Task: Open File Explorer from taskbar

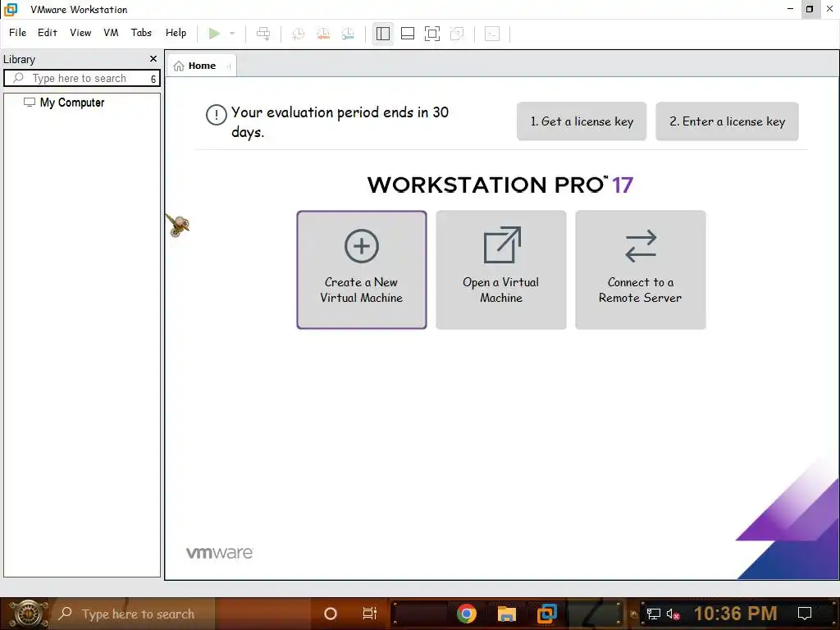Action: (x=506, y=614)
